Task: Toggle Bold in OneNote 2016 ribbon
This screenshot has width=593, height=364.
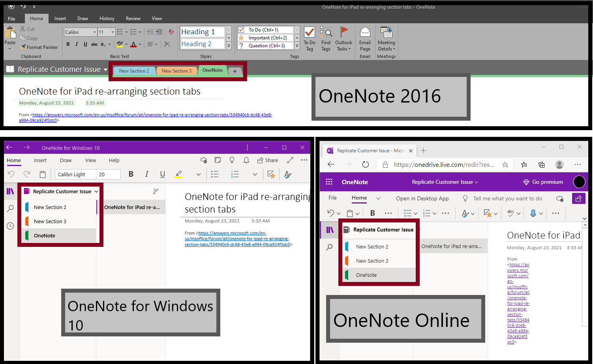Action: (68, 44)
